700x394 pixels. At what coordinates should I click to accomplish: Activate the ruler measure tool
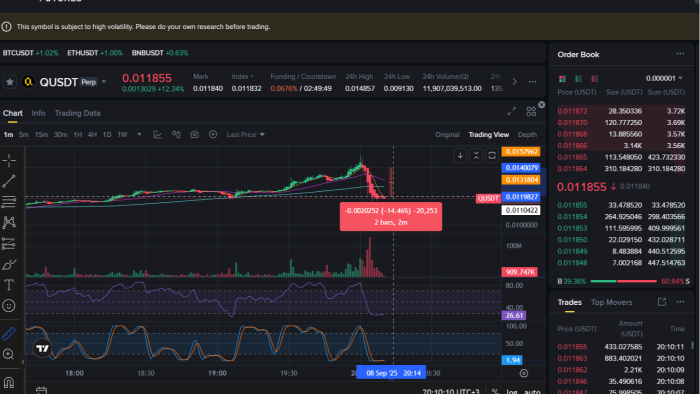(x=9, y=333)
